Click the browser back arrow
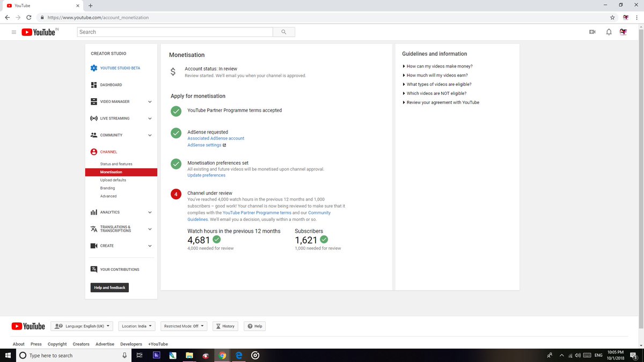Screen dimensions: 644x362 (x=8, y=17)
